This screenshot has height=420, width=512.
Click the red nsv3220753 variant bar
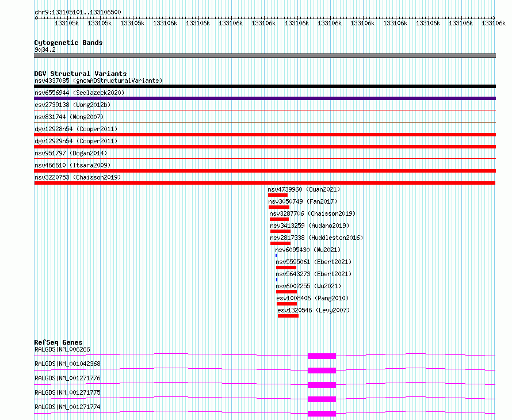265,183
